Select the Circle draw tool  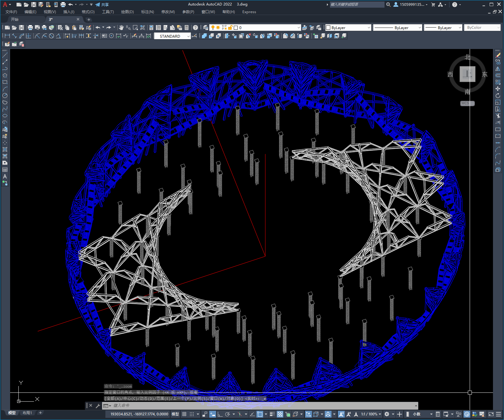click(5, 96)
